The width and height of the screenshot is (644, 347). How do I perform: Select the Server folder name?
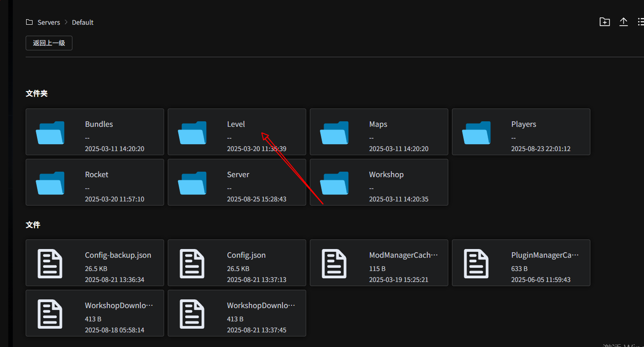tap(238, 174)
